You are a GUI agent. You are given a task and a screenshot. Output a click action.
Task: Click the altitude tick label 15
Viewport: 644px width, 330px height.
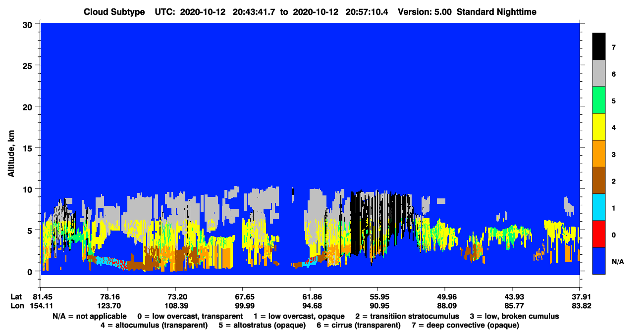(29, 147)
